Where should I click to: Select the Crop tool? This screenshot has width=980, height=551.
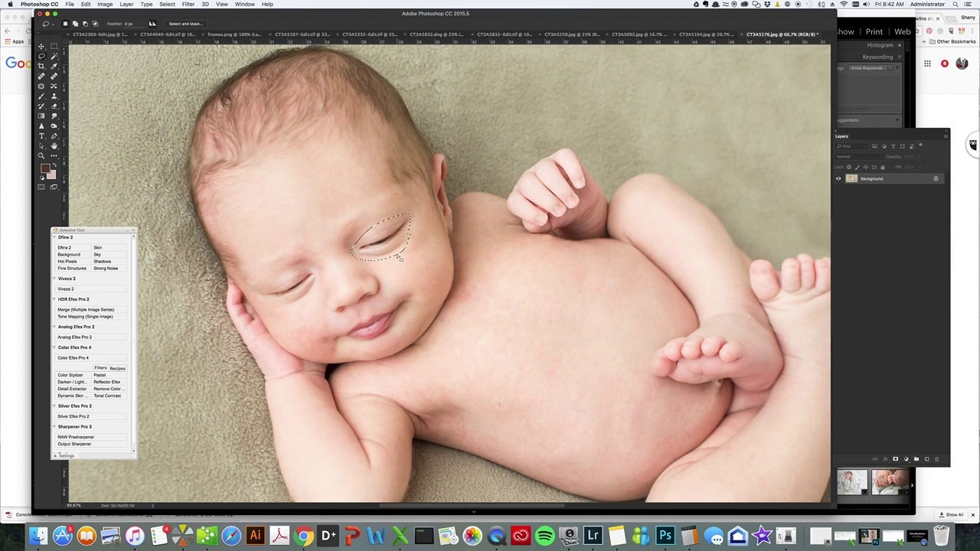pyautogui.click(x=41, y=66)
